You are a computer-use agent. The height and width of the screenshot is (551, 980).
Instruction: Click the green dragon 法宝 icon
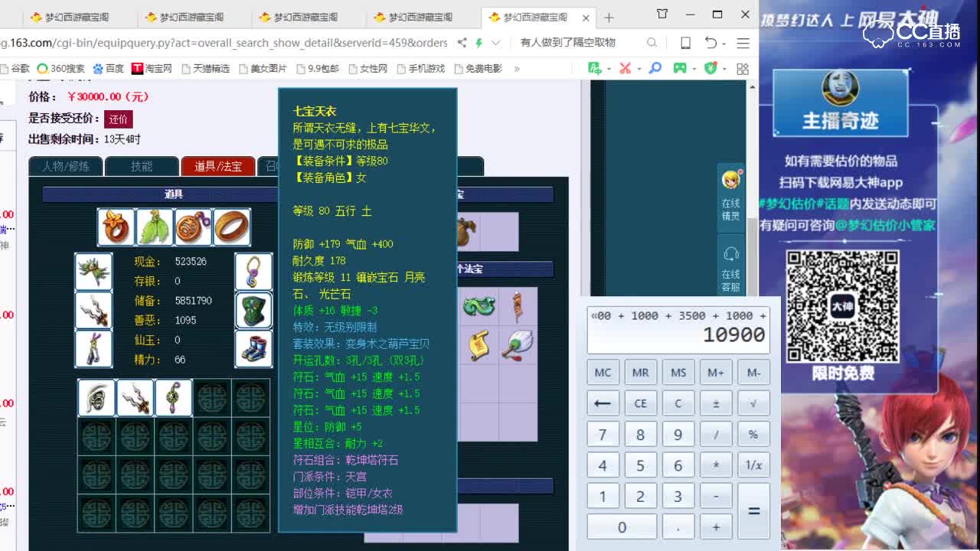click(479, 307)
